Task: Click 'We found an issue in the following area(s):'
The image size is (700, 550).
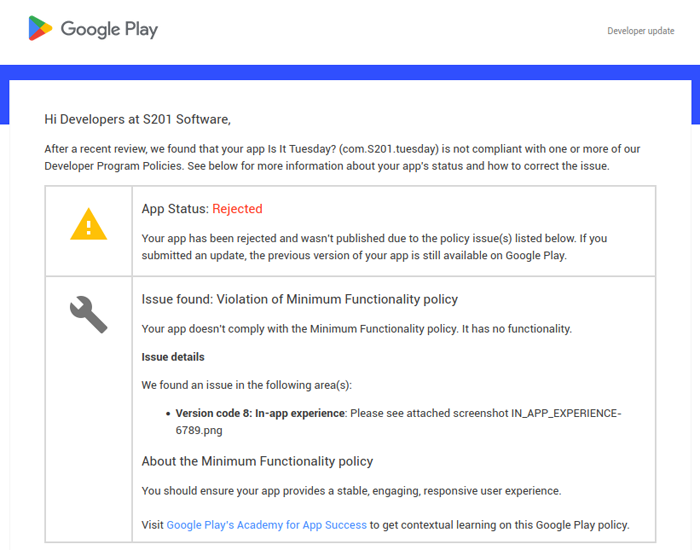Action: tap(246, 385)
